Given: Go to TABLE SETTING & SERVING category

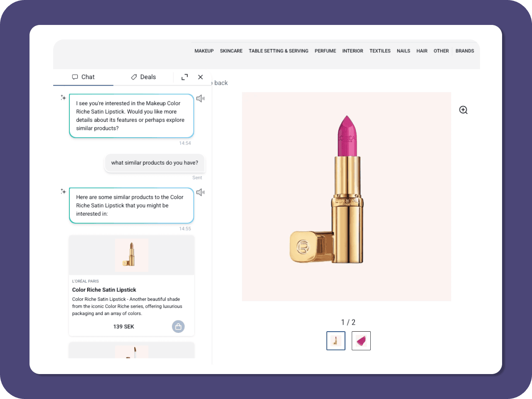Looking at the screenshot, I should [x=278, y=51].
